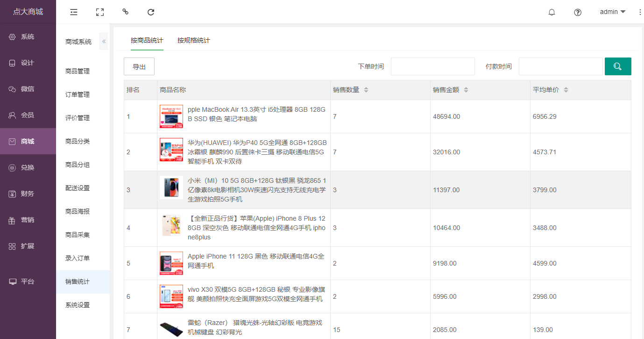The height and width of the screenshot is (339, 644).
Task: Click sales quantity 15 for Razer keyboard
Action: point(337,330)
